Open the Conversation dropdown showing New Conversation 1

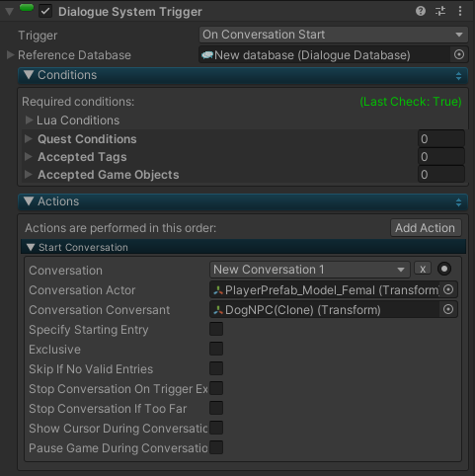310,270
